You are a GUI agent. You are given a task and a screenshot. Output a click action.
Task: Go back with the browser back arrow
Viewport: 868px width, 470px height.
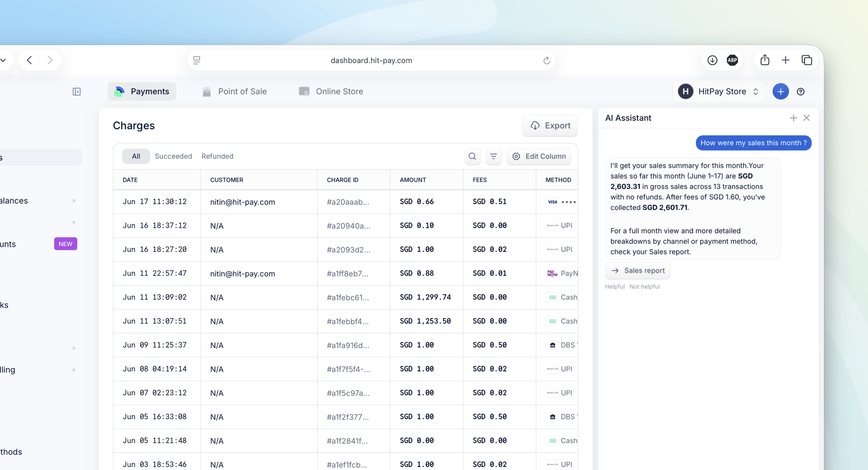[x=29, y=60]
